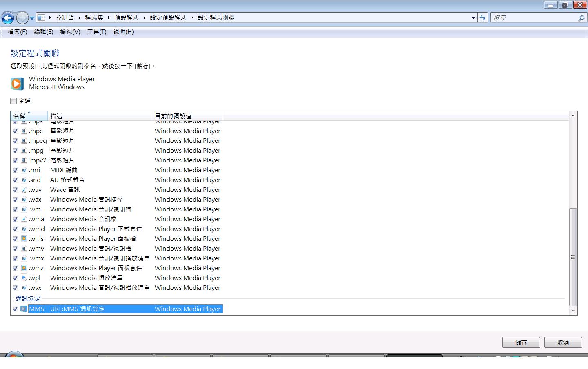Expand the arrow after 設定預設程式 breadcrumb
The image size is (588, 369).
tap(192, 18)
